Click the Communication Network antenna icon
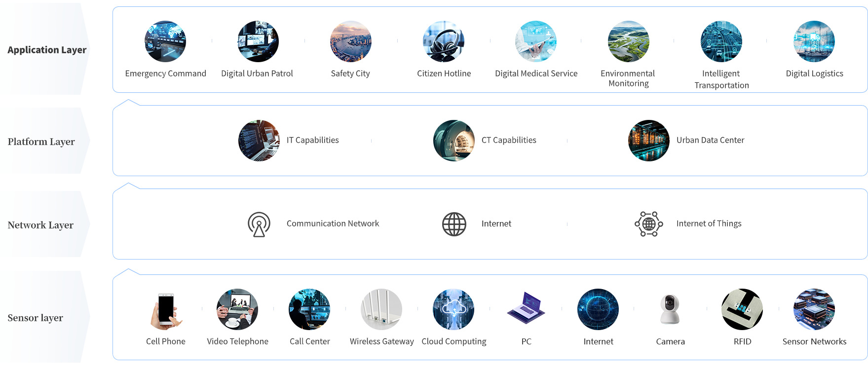The height and width of the screenshot is (375, 868). pos(259,225)
